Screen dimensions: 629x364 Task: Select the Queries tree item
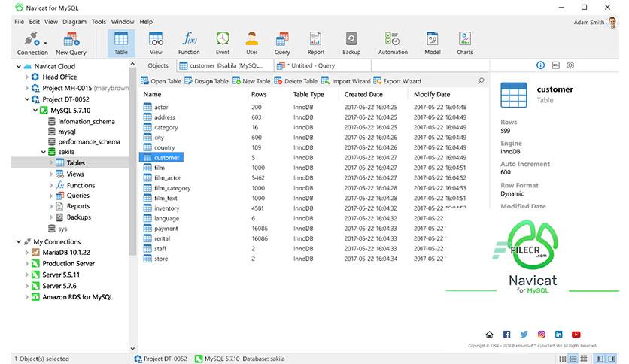pyautogui.click(x=72, y=196)
